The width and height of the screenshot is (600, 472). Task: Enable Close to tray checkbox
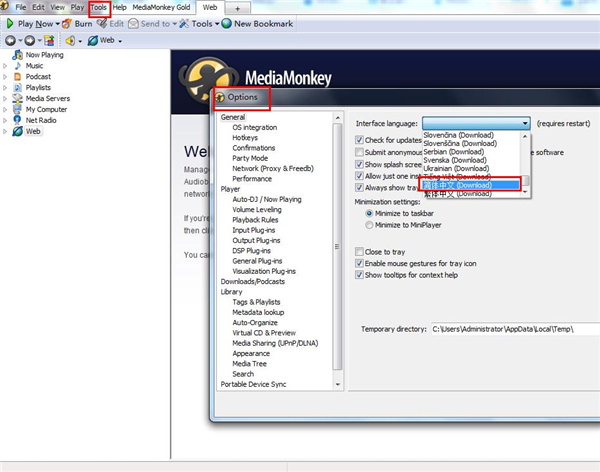(x=359, y=252)
